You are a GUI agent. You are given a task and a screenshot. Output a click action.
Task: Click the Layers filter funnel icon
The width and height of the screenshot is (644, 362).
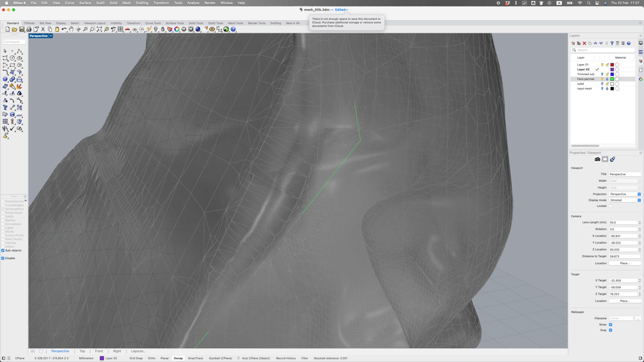coord(612,43)
